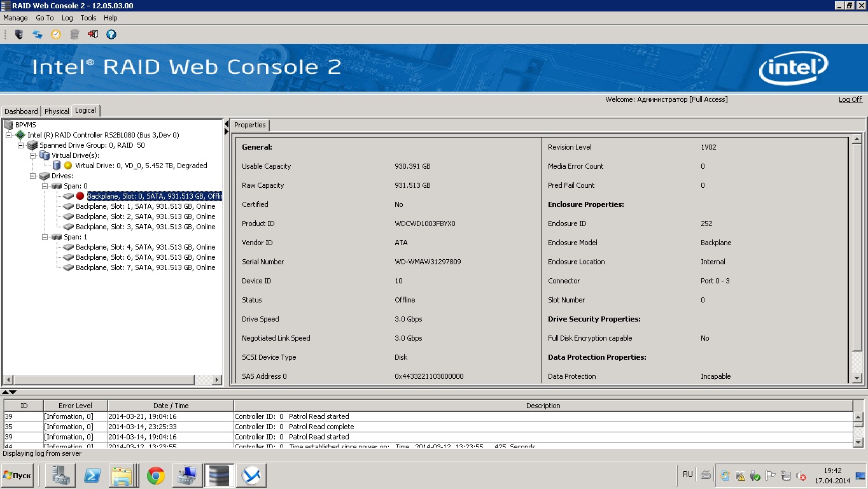Screen dimensions: 868x489
Task: Open the Manage menu
Action: pyautogui.click(x=15, y=18)
